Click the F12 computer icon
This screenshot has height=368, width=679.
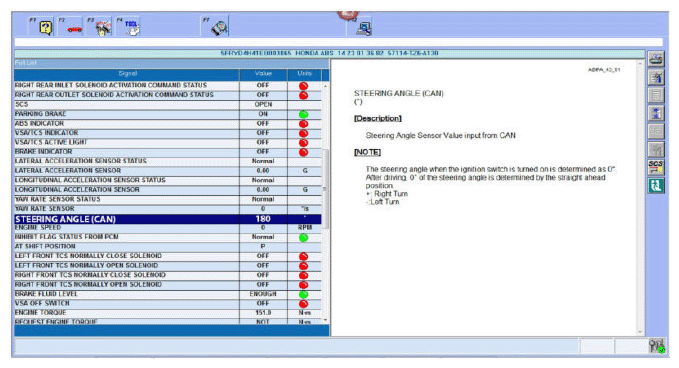[x=360, y=27]
